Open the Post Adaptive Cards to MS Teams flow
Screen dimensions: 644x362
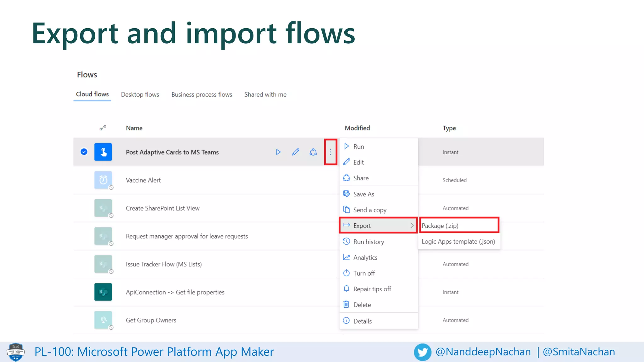[172, 152]
